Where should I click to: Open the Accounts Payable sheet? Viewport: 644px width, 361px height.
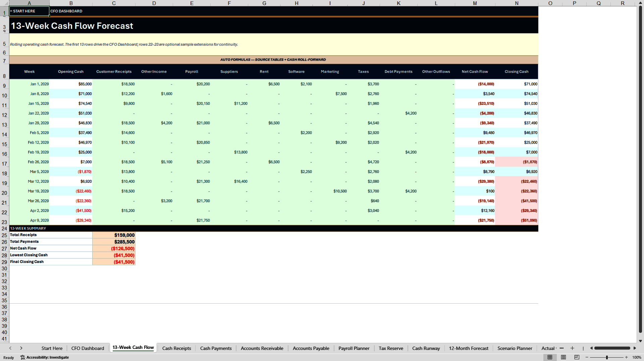311,348
